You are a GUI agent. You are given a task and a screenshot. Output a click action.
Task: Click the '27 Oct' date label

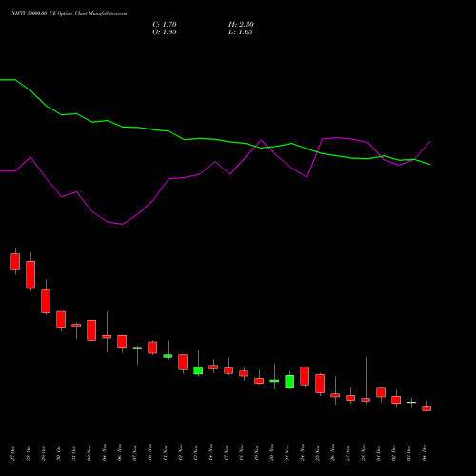point(13,453)
